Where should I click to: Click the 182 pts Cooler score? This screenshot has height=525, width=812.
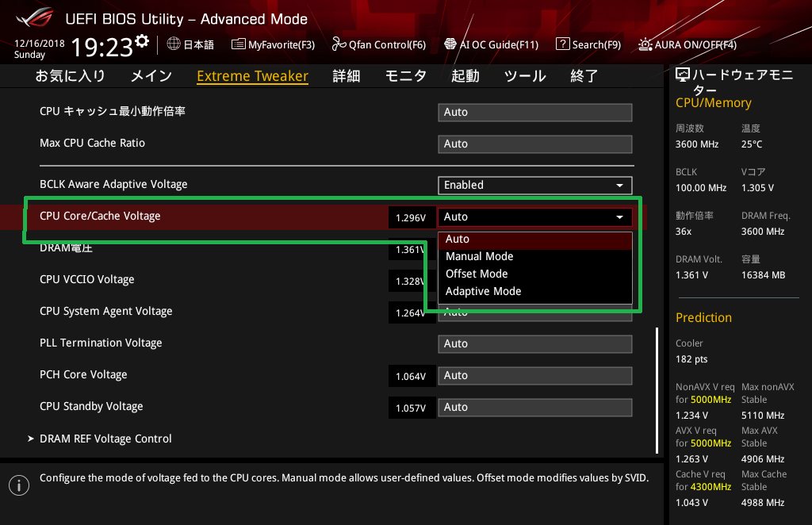tap(691, 359)
